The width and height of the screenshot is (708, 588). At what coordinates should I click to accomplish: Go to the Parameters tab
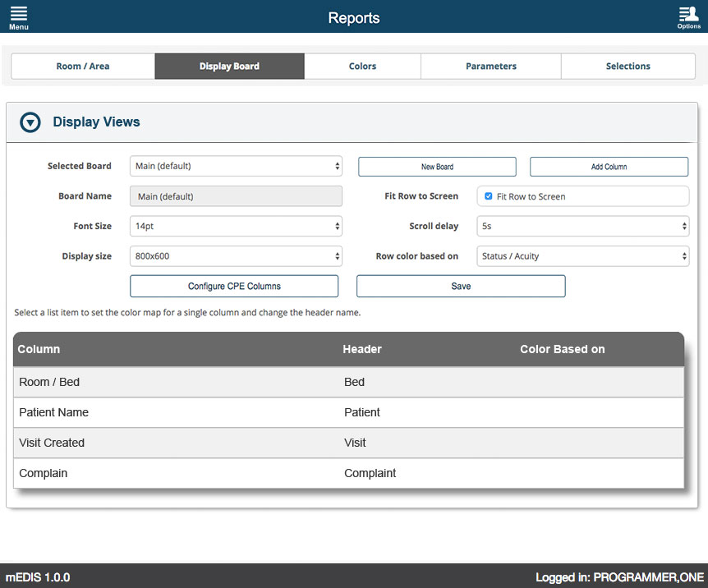click(x=491, y=66)
